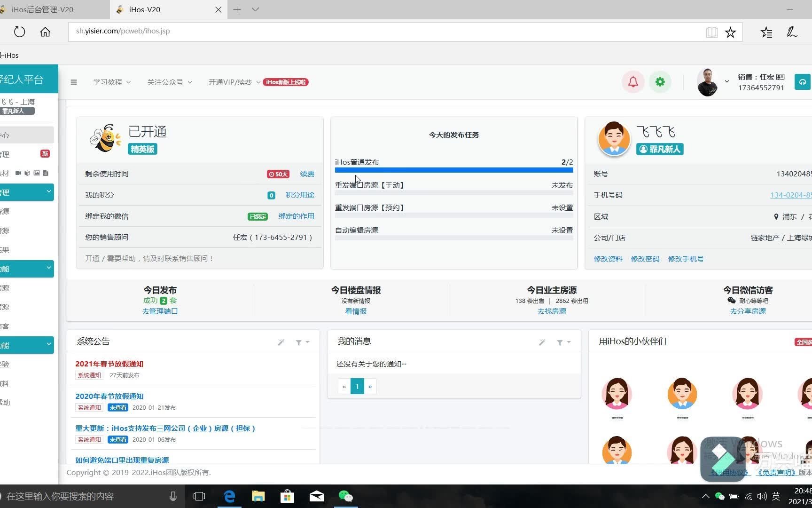Open 免责声明 footer link

pyautogui.click(x=776, y=472)
